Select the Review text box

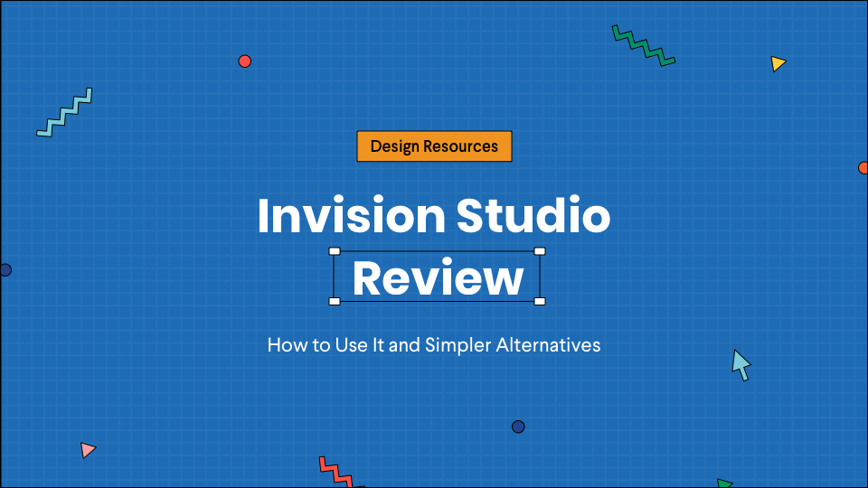pos(438,278)
